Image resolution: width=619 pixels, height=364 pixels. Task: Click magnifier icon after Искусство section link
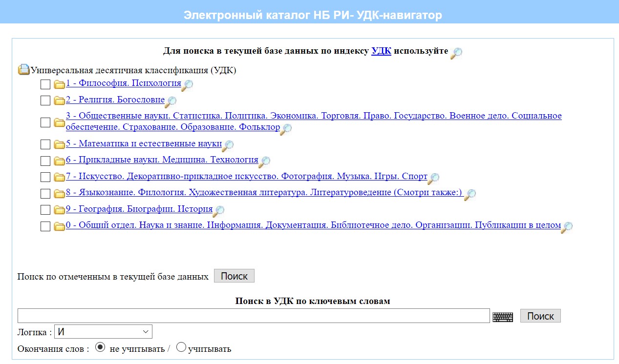click(x=433, y=178)
